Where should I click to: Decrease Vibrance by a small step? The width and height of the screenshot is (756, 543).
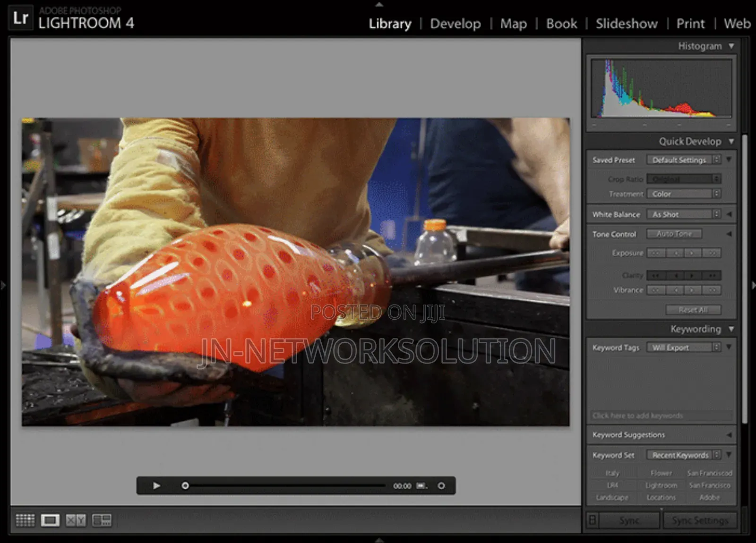(x=675, y=290)
